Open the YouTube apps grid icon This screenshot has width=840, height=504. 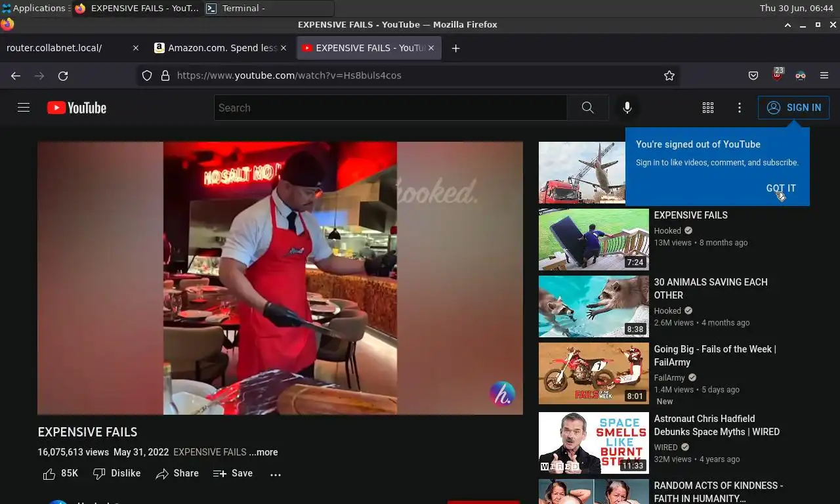[x=708, y=108]
